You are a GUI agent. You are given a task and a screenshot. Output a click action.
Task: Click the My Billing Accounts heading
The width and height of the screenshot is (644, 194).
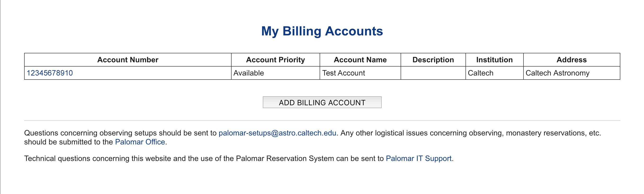click(322, 31)
